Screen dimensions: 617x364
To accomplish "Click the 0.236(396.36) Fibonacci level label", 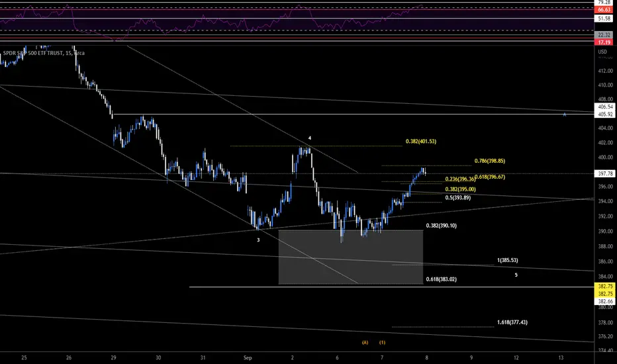I will point(460,179).
